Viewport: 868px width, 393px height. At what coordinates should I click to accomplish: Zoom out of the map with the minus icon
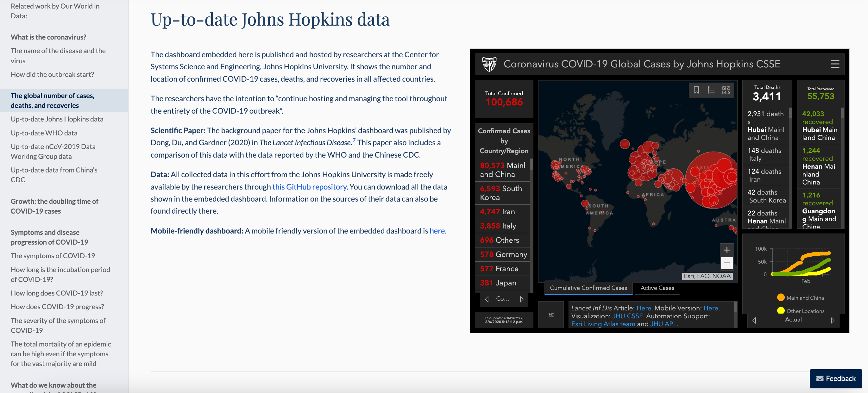pos(727,262)
